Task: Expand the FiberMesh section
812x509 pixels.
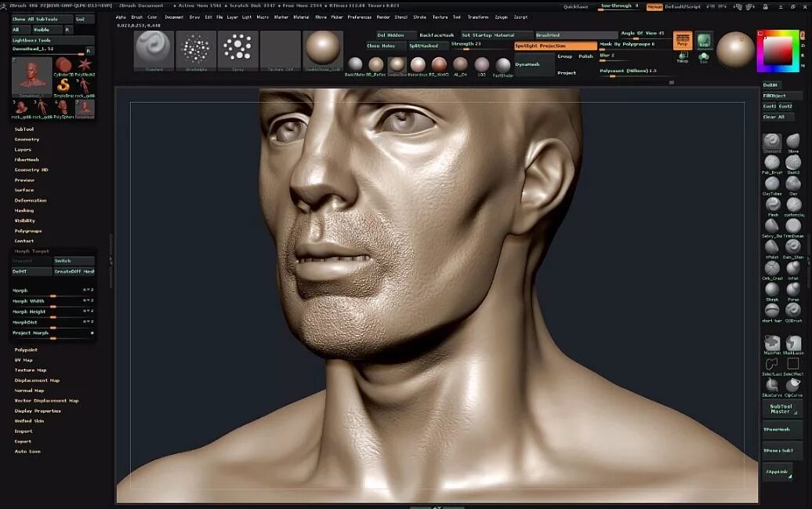Action: 27,160
